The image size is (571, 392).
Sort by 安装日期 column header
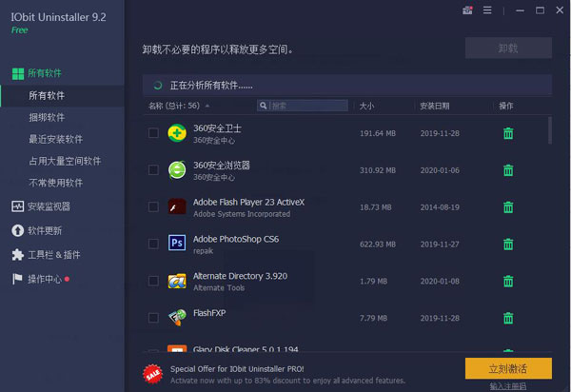point(435,106)
